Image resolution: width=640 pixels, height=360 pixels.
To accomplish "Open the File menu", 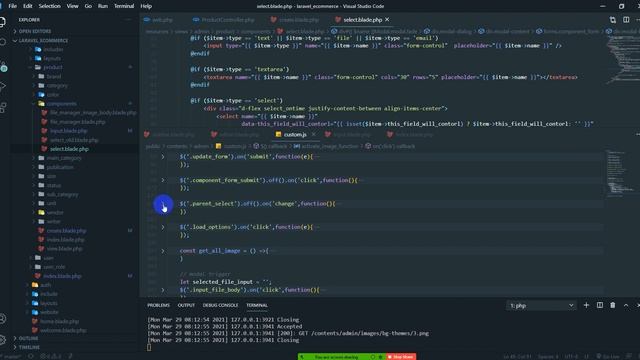I will point(13,6).
